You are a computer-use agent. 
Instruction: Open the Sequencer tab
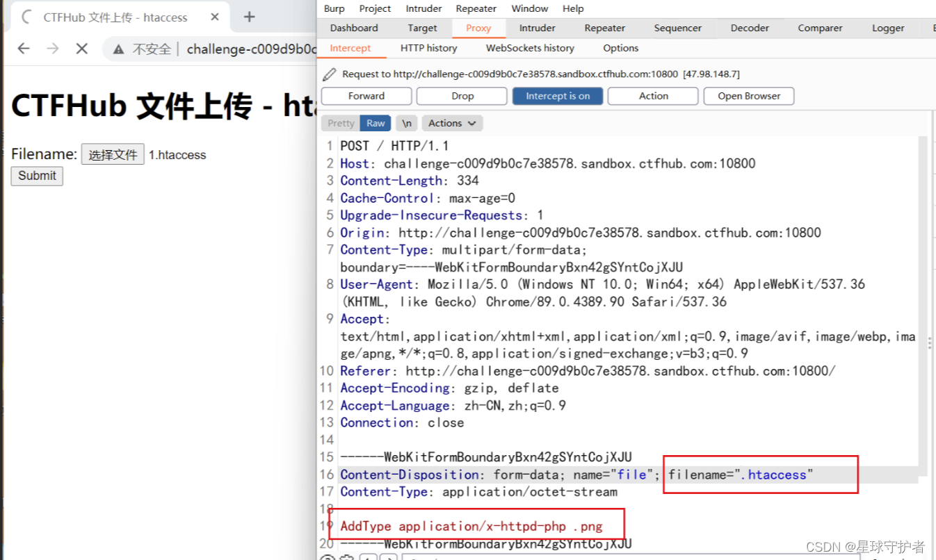click(677, 28)
